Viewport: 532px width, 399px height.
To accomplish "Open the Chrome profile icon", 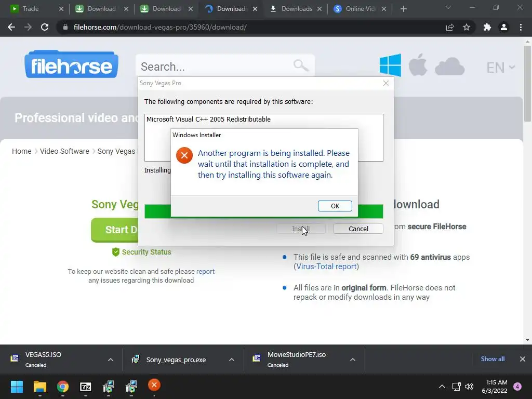I will click(x=504, y=27).
